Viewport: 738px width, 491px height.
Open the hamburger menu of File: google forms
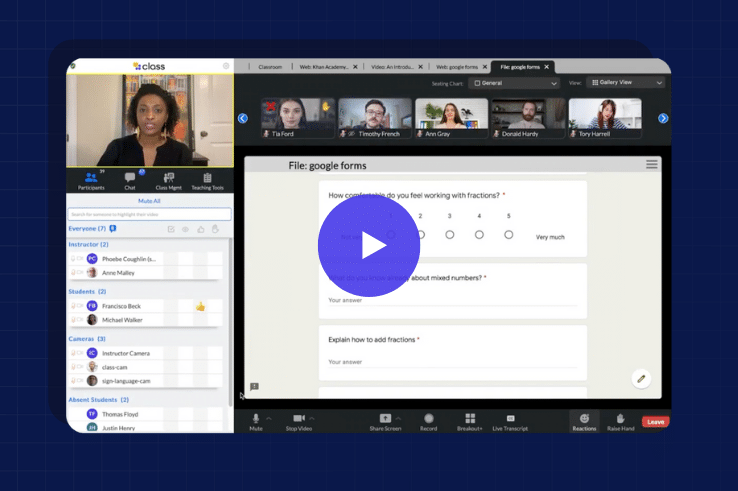[x=651, y=164]
